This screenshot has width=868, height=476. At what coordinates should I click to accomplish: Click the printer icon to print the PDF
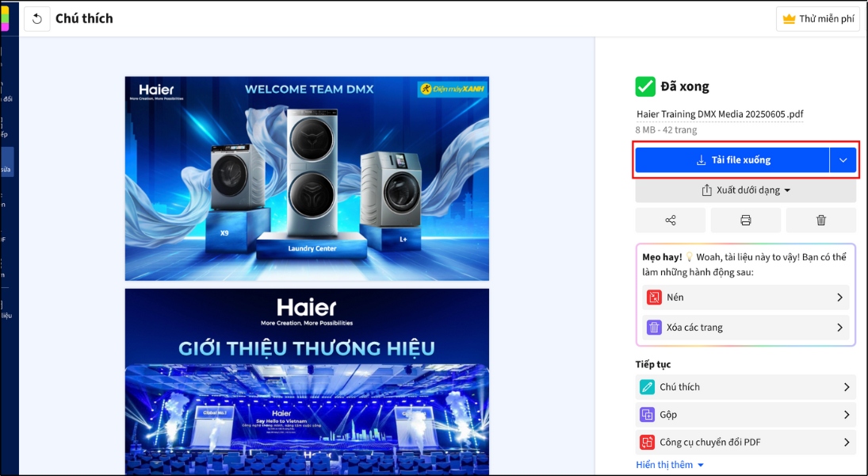click(745, 220)
